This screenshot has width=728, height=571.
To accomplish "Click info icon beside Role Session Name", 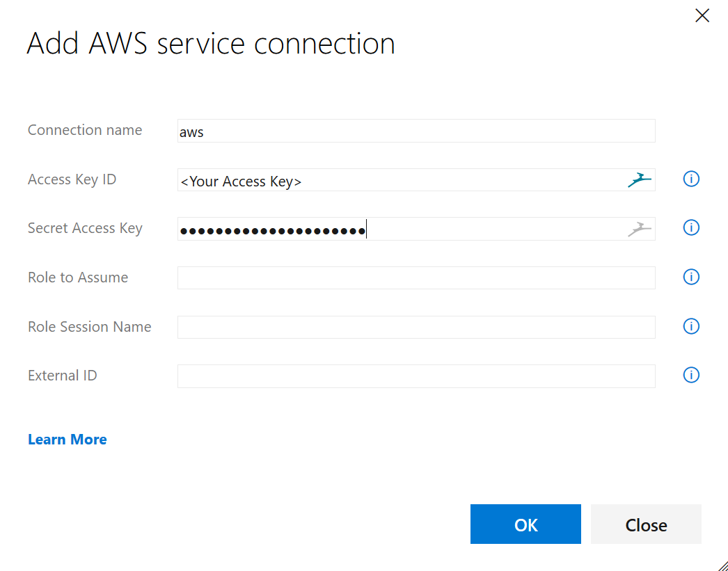I will pos(691,326).
